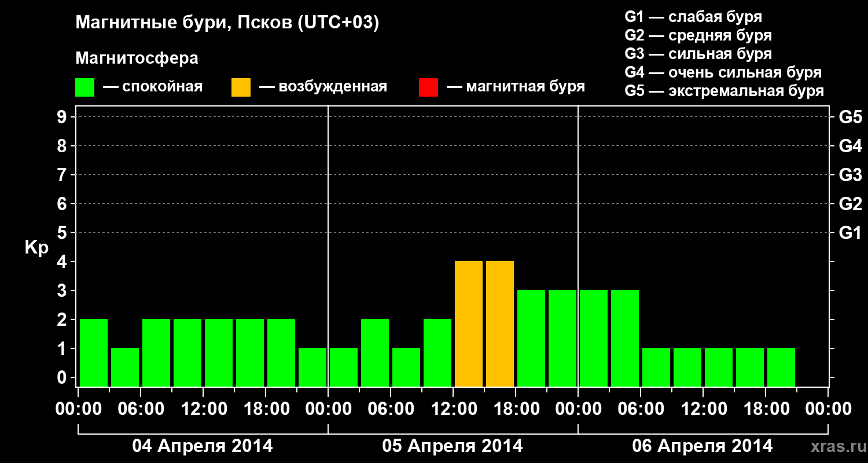Click the green bar for 05 April 18:00–21:00
This screenshot has height=463, width=868.
coord(531,338)
